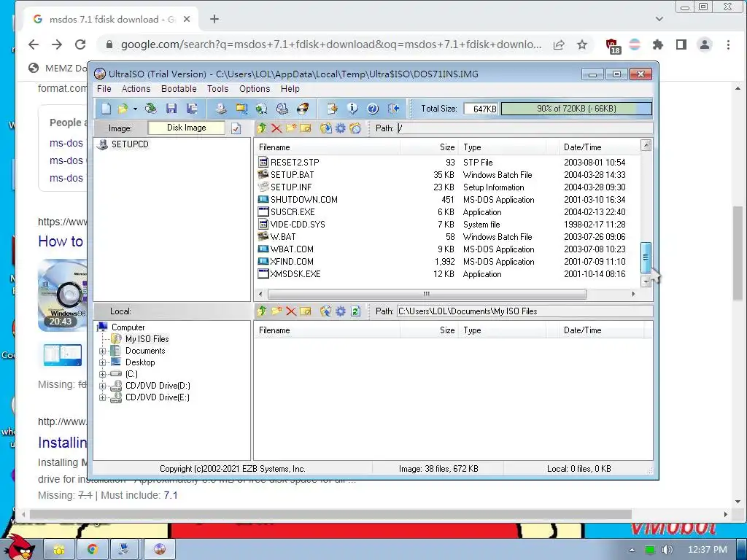Expand the (C:) drive tree node

[102, 374]
